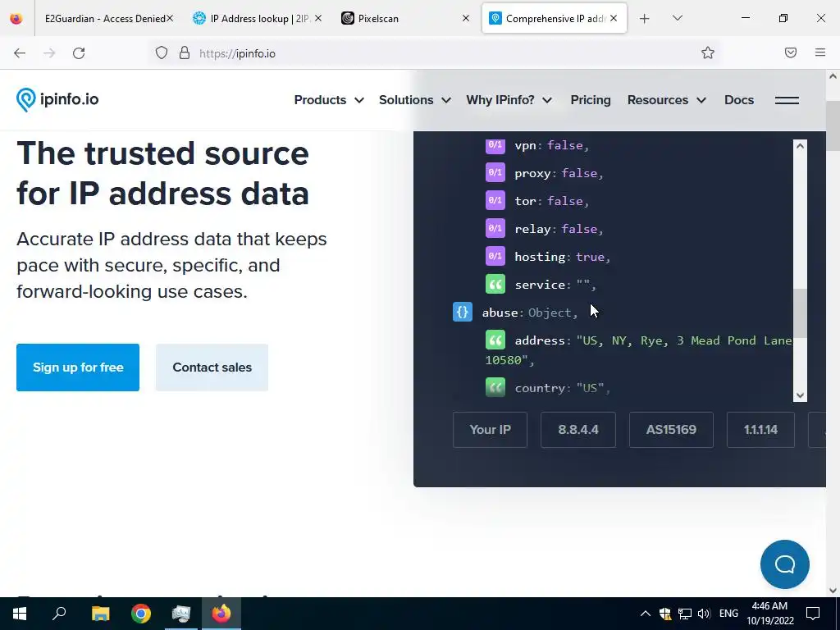Click the string type icon beside service
Screen dimensions: 840x630
point(495,284)
